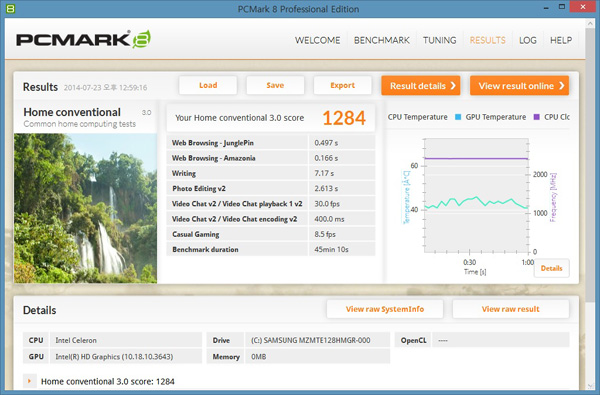Image resolution: width=600 pixels, height=395 pixels.
Task: Open the HELP tab
Action: 561,40
